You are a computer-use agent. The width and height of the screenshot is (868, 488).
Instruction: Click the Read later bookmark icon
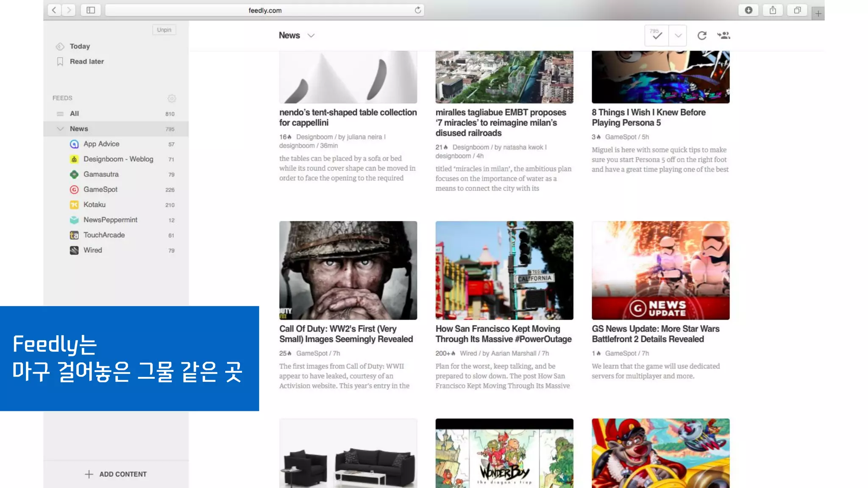click(60, 62)
